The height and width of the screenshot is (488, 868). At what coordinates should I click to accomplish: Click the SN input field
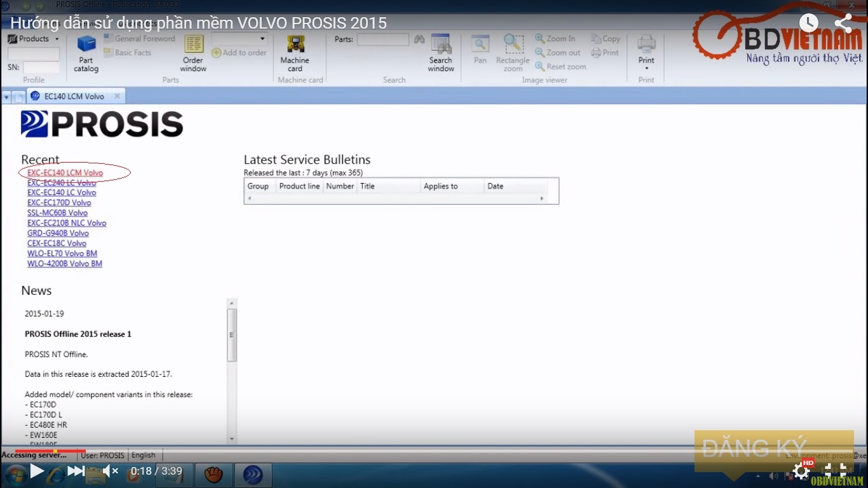click(41, 67)
